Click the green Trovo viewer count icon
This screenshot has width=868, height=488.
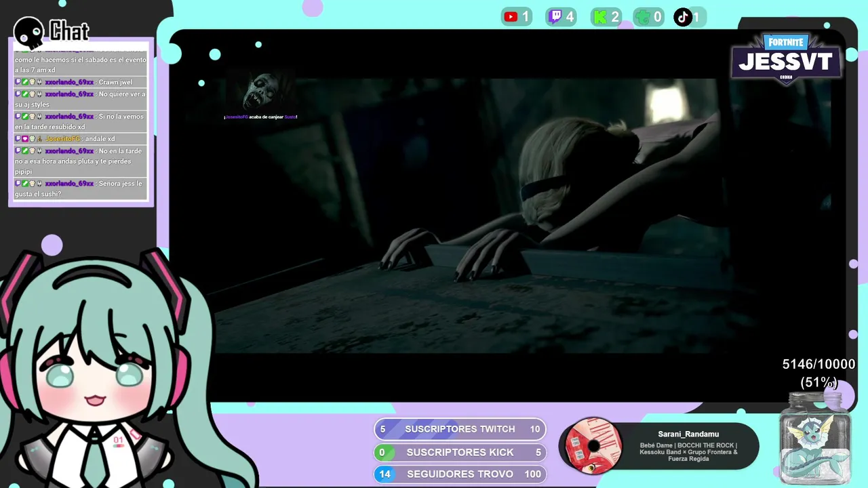click(x=643, y=17)
